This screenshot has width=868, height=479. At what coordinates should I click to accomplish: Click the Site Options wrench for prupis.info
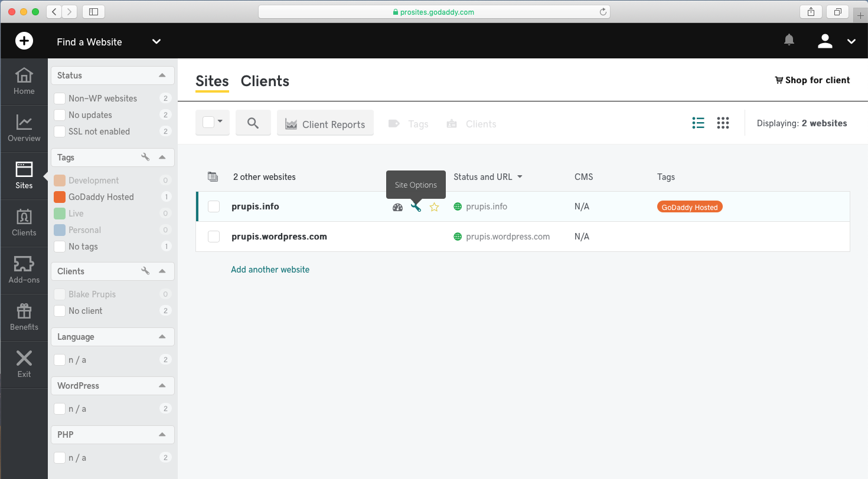click(x=416, y=207)
